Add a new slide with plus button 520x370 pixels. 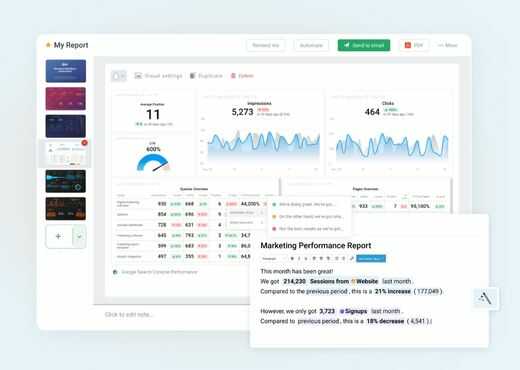(58, 236)
